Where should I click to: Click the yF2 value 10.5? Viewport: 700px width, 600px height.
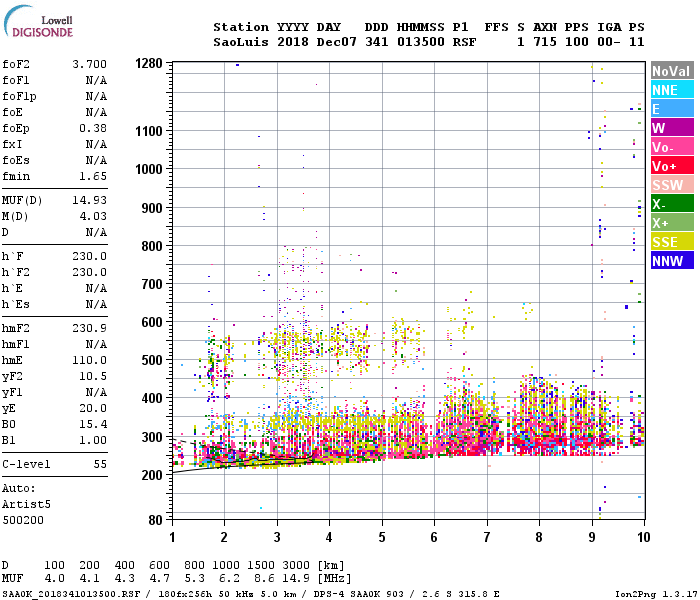click(93, 376)
